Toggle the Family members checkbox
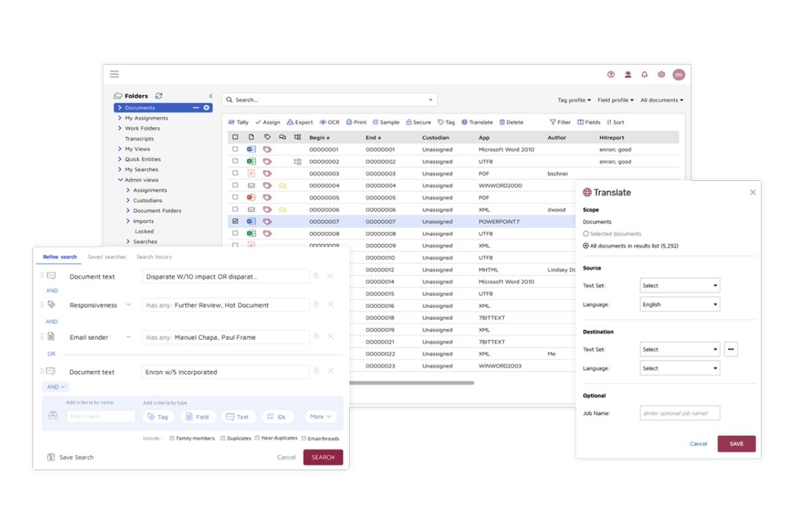The width and height of the screenshot is (798, 532). click(x=172, y=438)
